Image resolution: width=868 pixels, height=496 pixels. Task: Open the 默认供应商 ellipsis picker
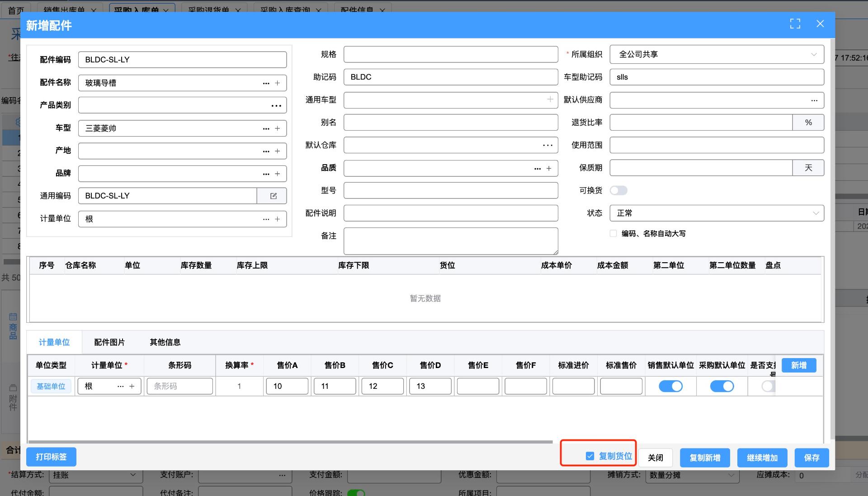[814, 100]
